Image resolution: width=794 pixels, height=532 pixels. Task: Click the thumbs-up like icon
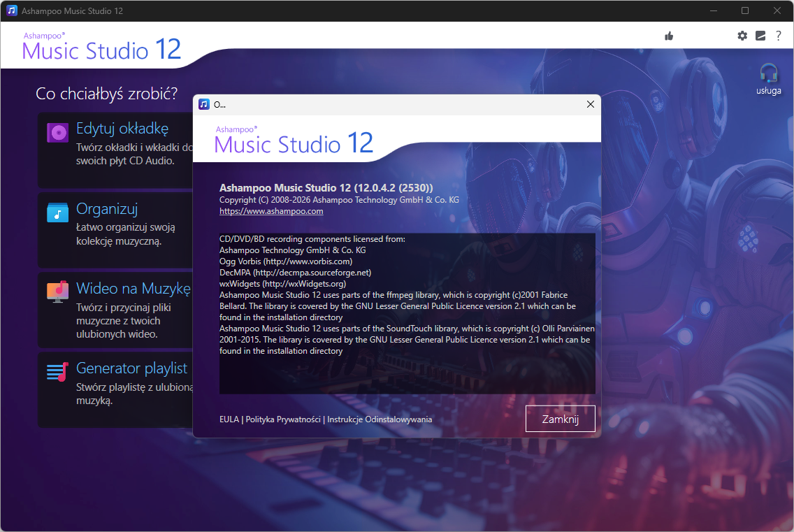pyautogui.click(x=669, y=36)
